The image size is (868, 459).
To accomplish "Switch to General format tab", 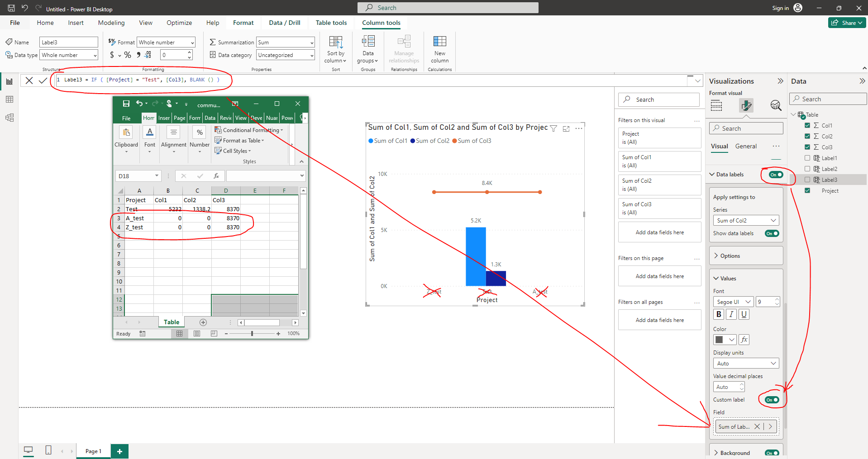I will click(x=746, y=146).
